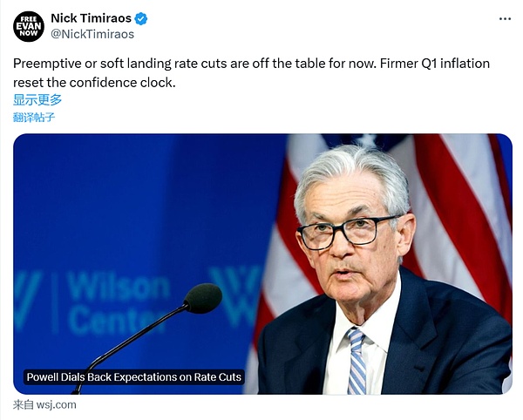Image resolution: width=523 pixels, height=420 pixels.
Task: Click Powell's glasses in the photo
Action: [347, 232]
